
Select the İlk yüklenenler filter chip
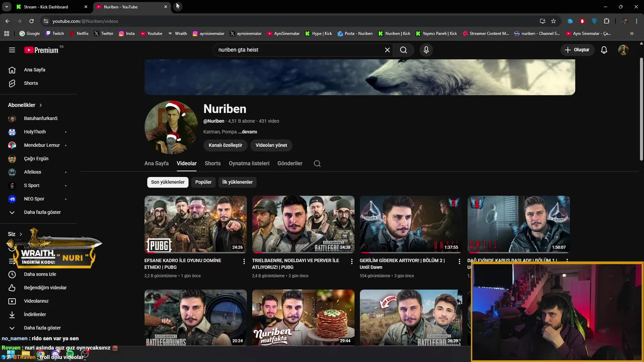(x=237, y=182)
